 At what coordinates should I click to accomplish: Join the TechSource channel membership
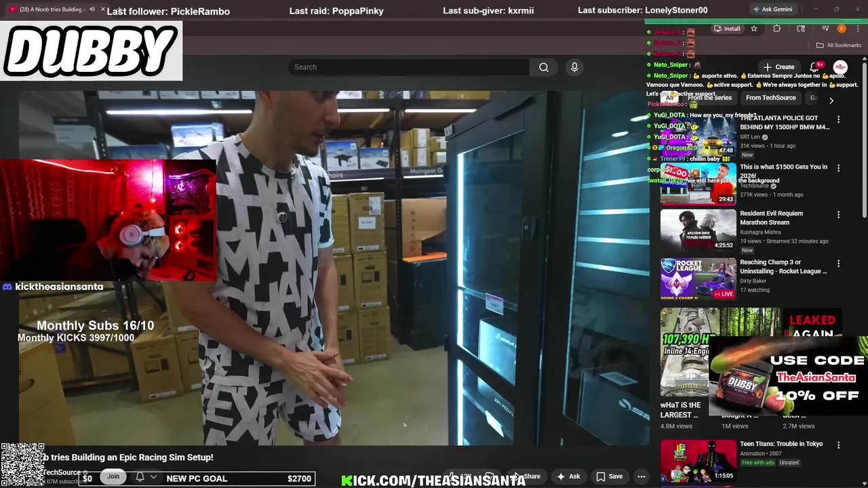113,476
